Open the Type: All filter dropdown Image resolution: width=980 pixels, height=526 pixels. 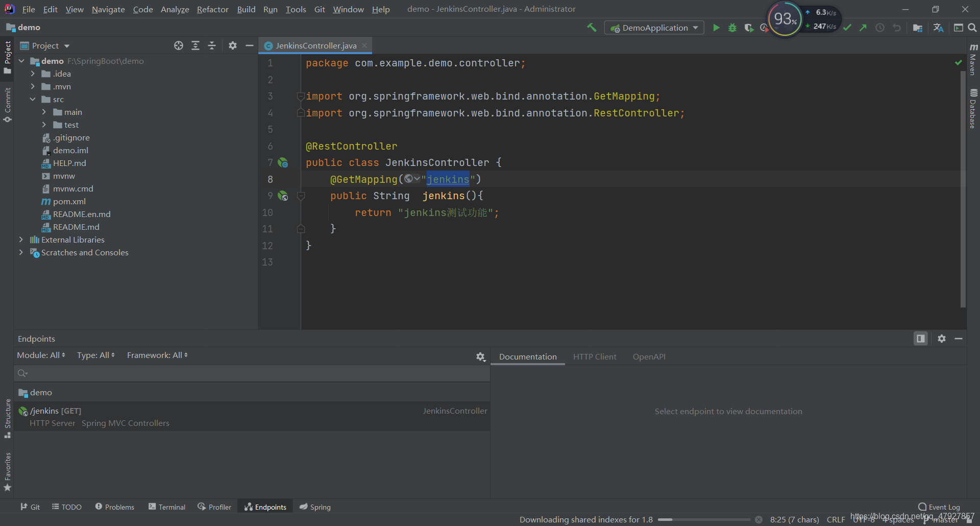(x=96, y=355)
